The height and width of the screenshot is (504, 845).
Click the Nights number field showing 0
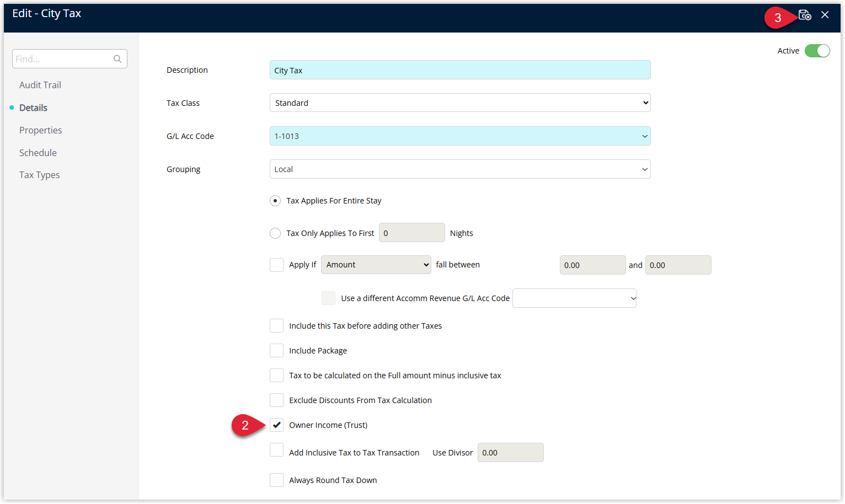pos(412,233)
